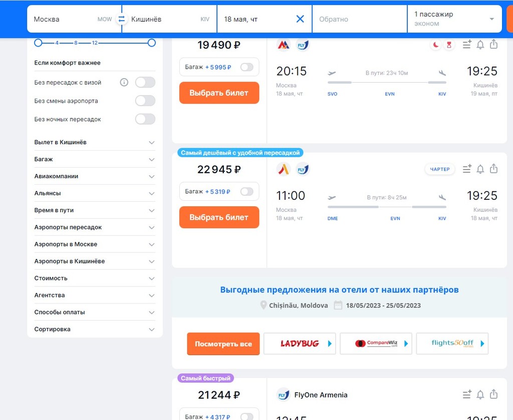Click FlyOne logo on 19 490 ₽ ticket
Viewport: 513px width, 420px height.
pos(303,45)
